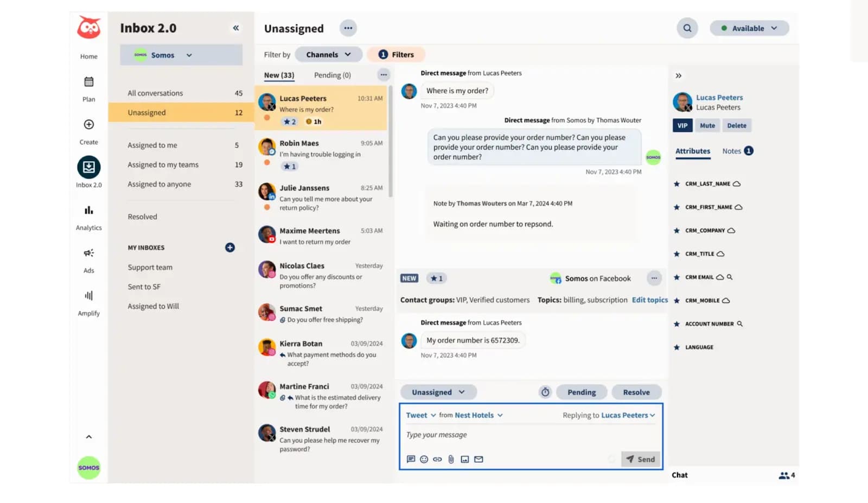This screenshot has width=868, height=503.
Task: Add an image to the Tweet reply
Action: point(464,459)
